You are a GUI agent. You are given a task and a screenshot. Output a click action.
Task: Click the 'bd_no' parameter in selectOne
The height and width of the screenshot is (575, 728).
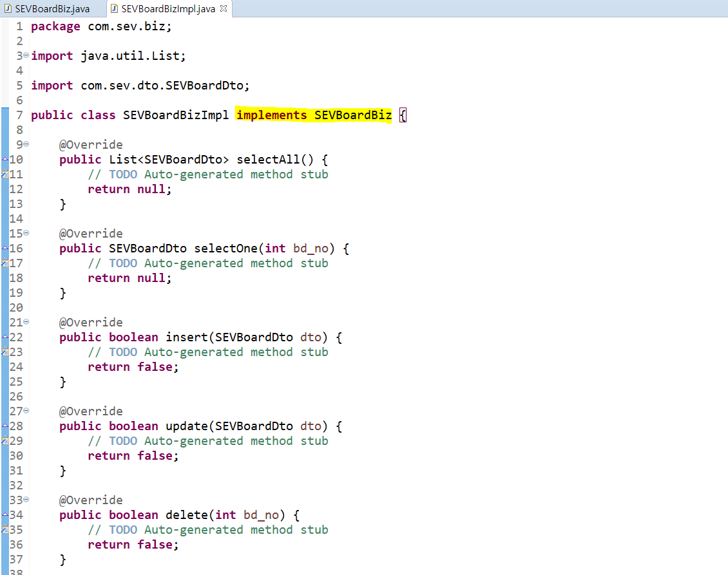tap(311, 249)
